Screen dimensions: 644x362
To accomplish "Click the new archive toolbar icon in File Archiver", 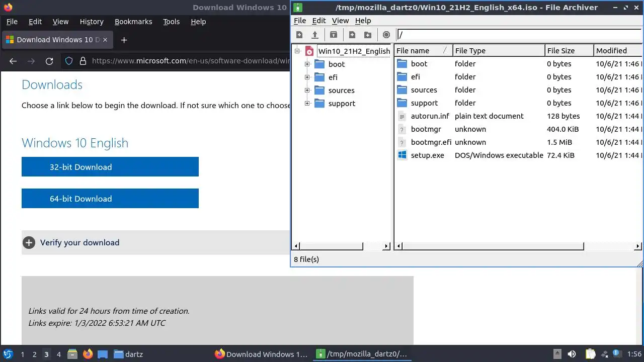I will [x=299, y=35].
